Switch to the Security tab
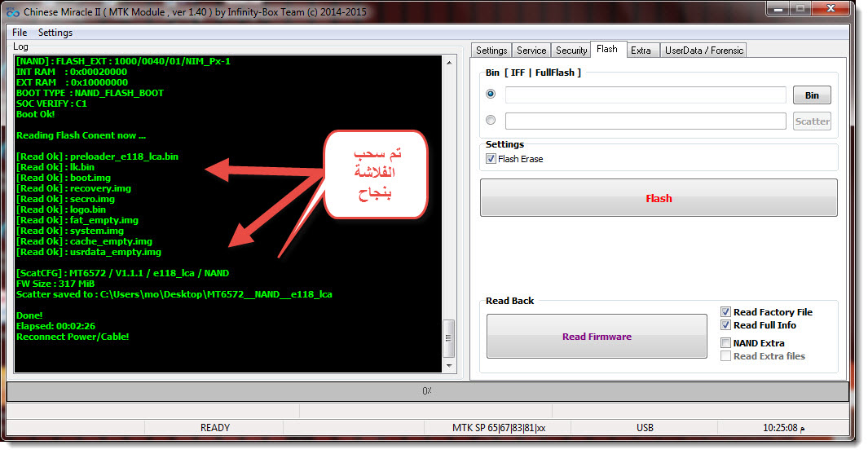Image resolution: width=868 pixels, height=454 pixels. pyautogui.click(x=571, y=51)
